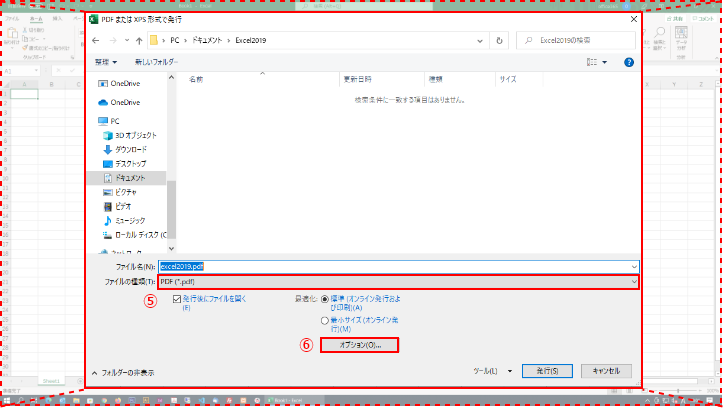Click the navigation pane scrollbar down arrow
Viewport: 723px width, 408px height.
(172, 248)
